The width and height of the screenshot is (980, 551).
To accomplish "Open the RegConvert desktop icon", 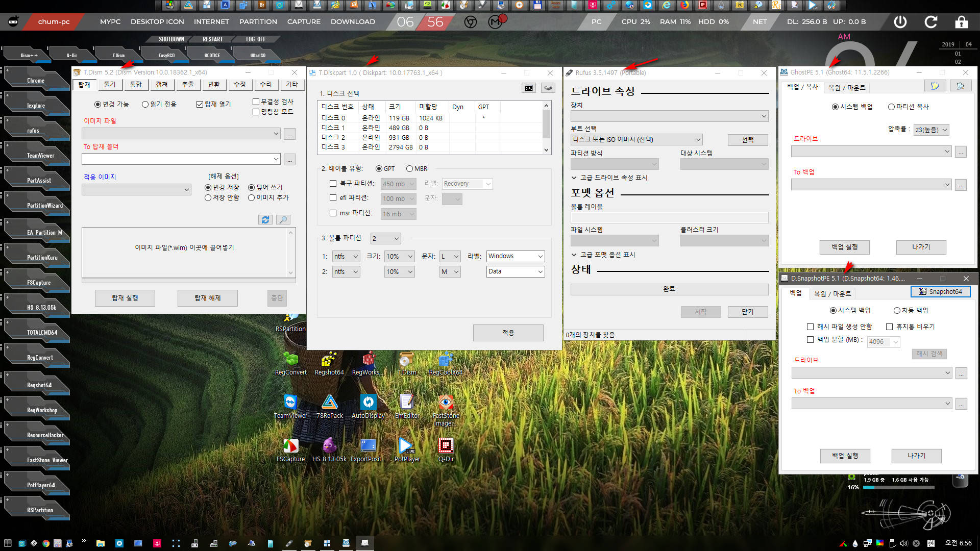I will (x=290, y=362).
